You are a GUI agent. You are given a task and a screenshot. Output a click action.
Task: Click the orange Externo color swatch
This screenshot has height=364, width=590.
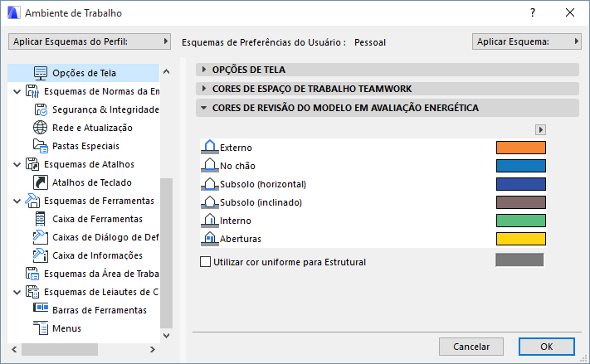[x=520, y=148]
